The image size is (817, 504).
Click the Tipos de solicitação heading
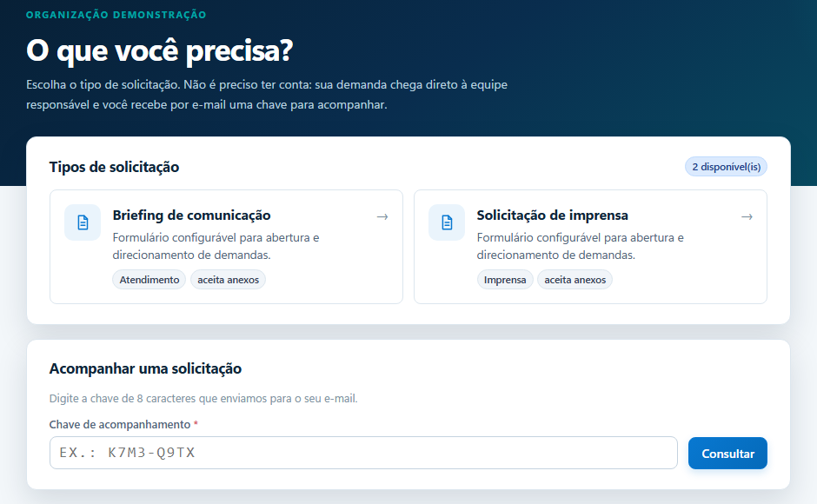point(114,167)
